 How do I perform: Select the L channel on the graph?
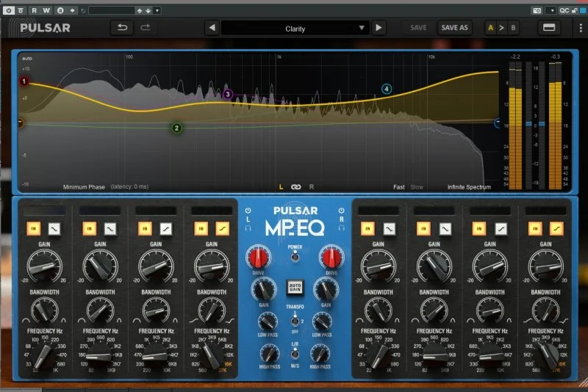281,187
